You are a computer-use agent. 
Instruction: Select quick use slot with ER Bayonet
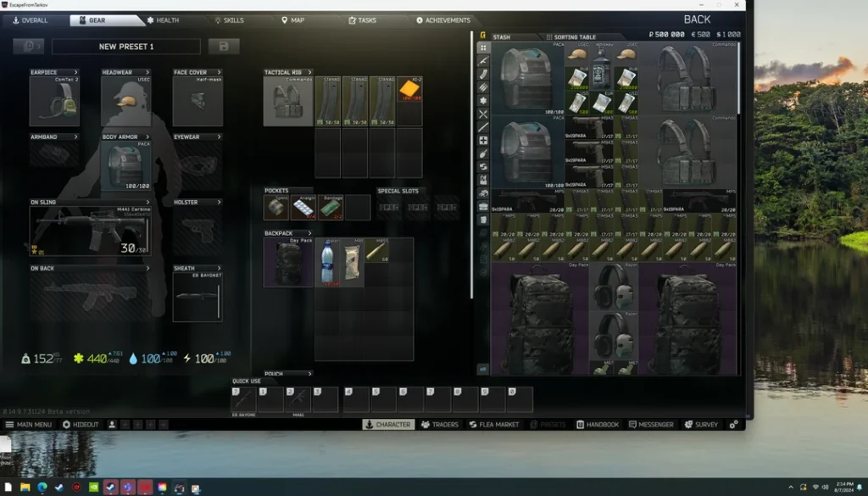click(x=243, y=399)
